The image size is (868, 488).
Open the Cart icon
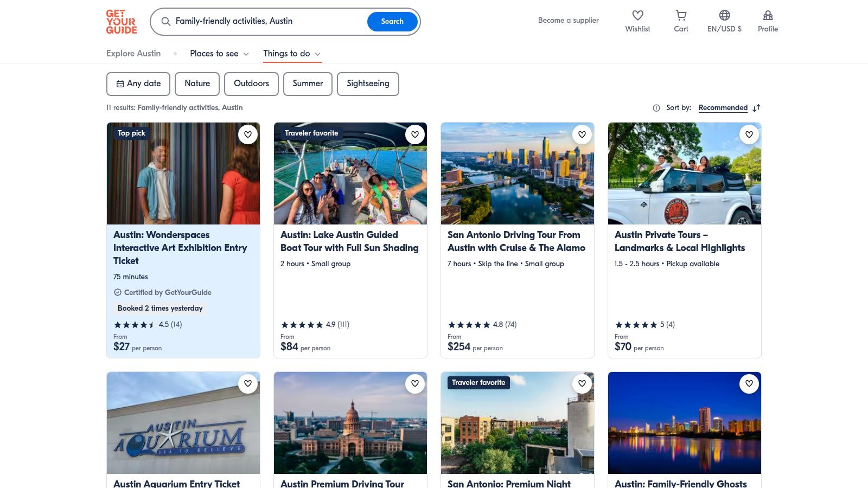coord(681,15)
